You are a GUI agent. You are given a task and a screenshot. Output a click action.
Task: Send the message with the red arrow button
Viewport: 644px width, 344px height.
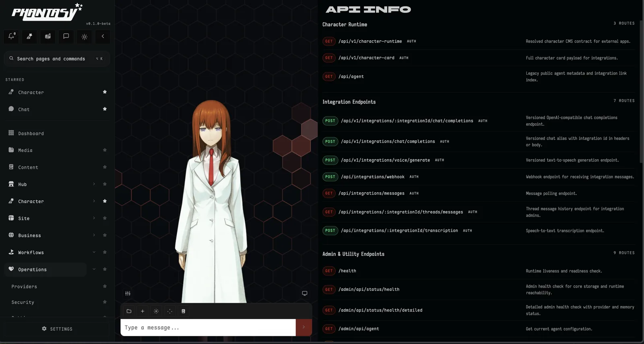tap(304, 327)
